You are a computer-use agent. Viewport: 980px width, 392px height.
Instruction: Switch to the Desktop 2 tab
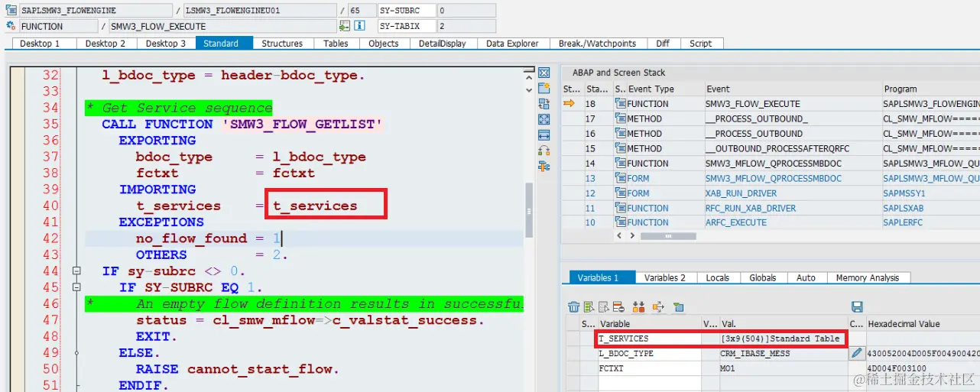[x=105, y=44]
